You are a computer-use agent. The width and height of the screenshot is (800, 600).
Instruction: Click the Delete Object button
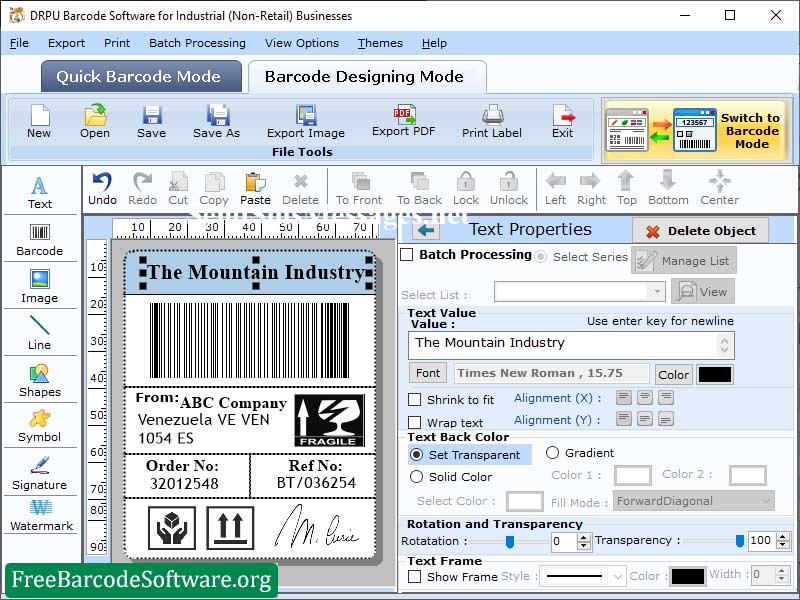tap(700, 230)
